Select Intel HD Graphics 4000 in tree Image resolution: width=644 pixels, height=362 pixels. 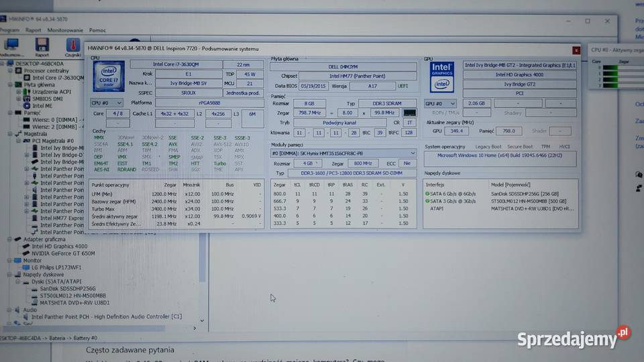[x=60, y=246]
